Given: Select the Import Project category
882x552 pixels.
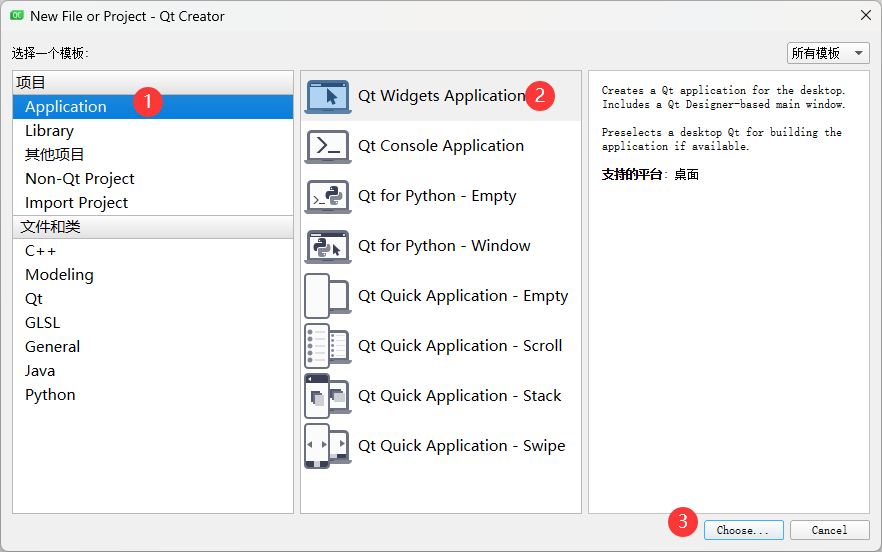Looking at the screenshot, I should (153, 203).
